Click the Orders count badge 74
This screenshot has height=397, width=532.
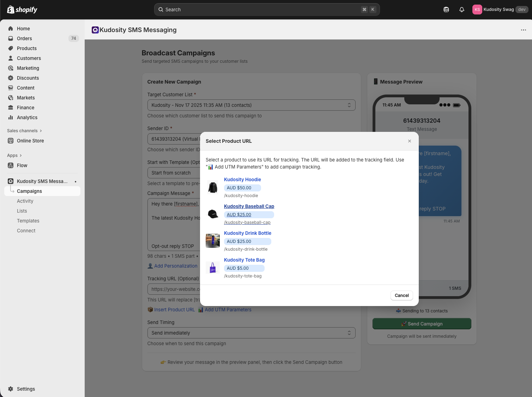pos(73,38)
